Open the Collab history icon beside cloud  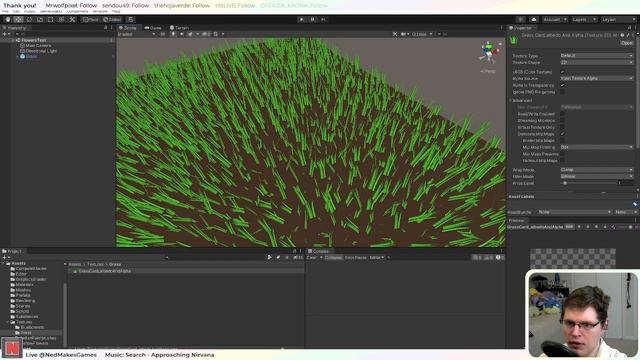[520, 19]
